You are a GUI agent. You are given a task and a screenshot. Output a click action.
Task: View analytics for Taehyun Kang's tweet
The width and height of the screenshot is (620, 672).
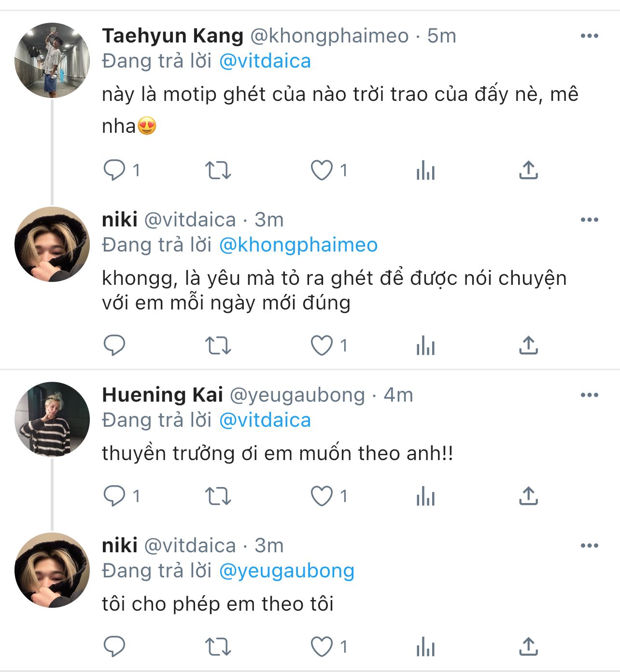[425, 170]
